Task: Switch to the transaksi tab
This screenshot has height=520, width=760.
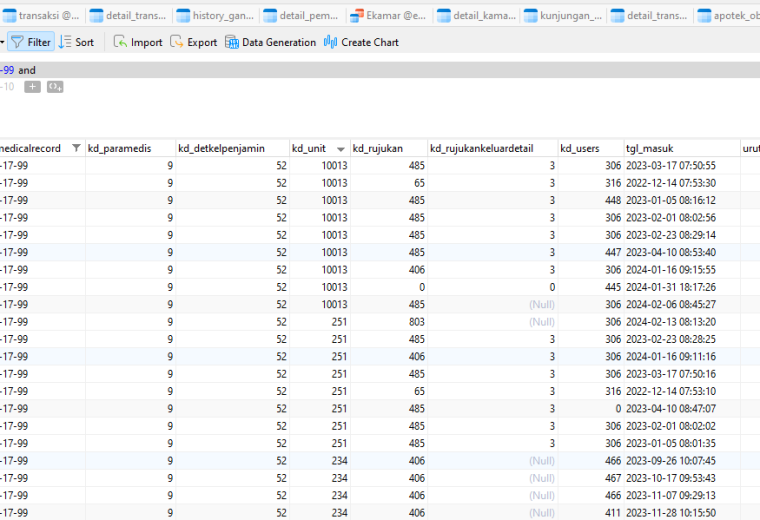Action: click(41, 16)
